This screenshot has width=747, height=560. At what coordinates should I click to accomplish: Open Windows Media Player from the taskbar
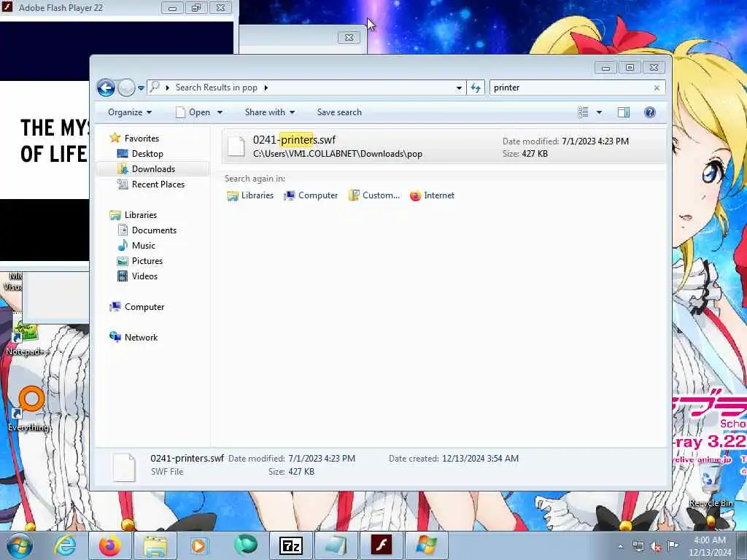[198, 545]
